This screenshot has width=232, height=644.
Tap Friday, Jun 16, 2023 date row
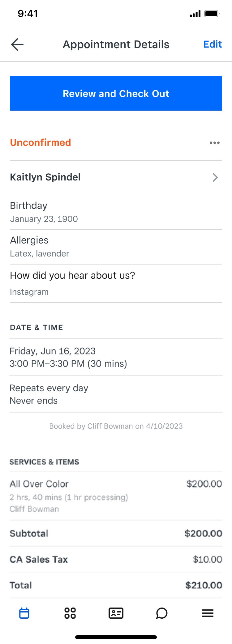point(116,357)
